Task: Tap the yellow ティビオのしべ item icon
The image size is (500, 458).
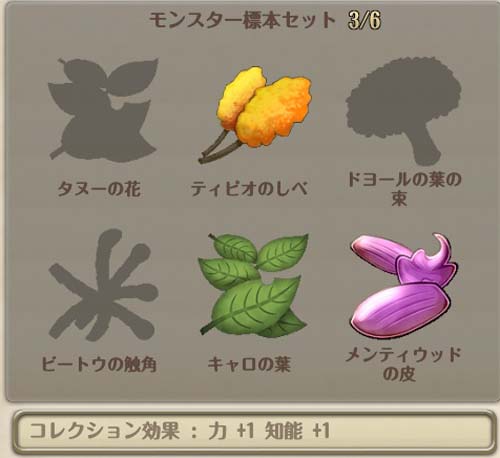Action: (x=255, y=114)
